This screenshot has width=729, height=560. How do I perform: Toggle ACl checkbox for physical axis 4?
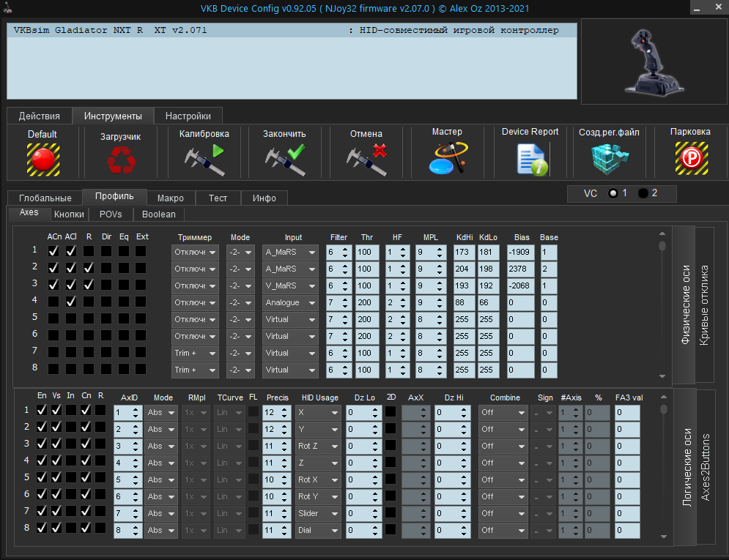pyautogui.click(x=70, y=302)
